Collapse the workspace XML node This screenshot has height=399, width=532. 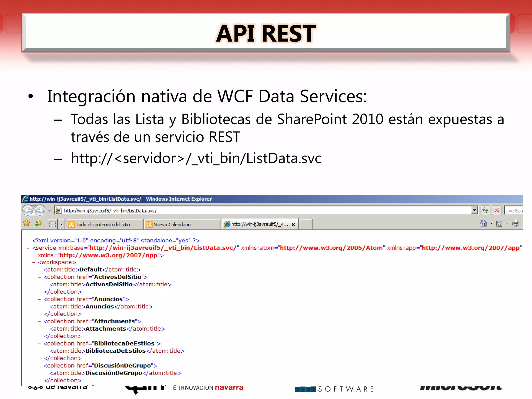pos(34,263)
